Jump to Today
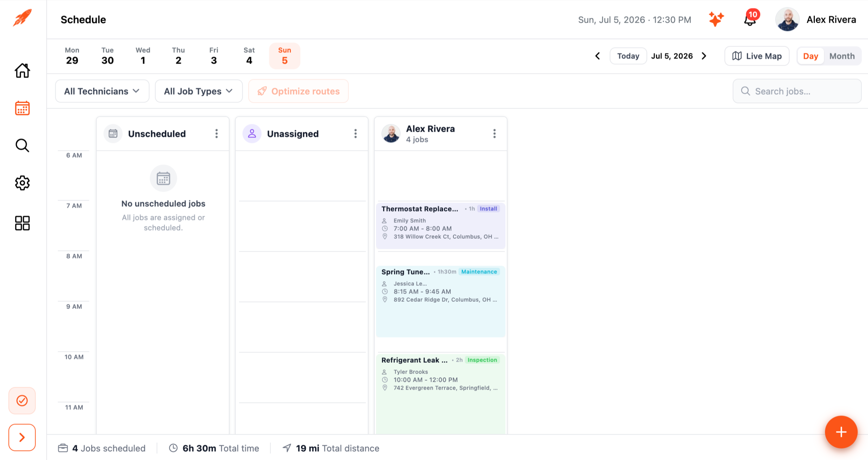The image size is (868, 460). tap(628, 56)
